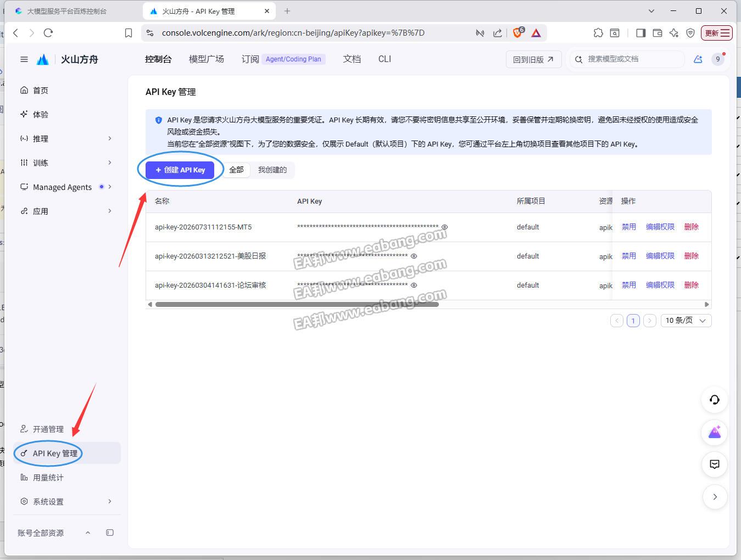Open the feedback message floating icon
The image size is (741, 560).
click(x=715, y=464)
